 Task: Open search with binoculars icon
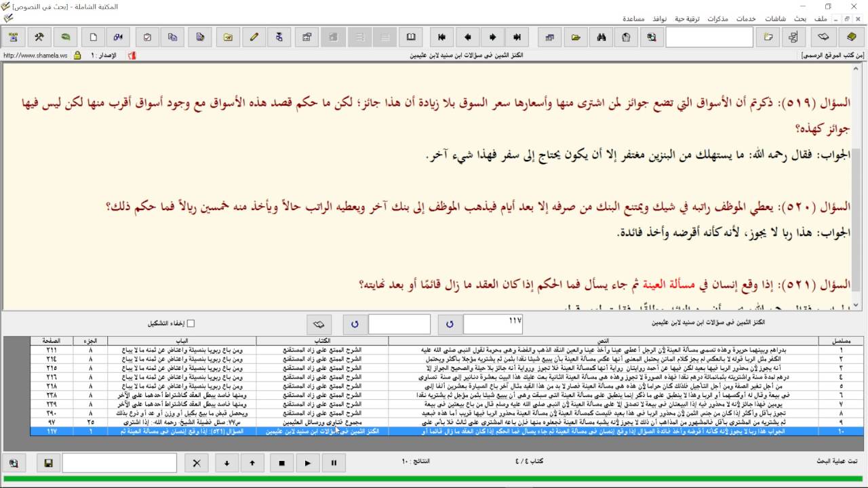pyautogui.click(x=601, y=37)
